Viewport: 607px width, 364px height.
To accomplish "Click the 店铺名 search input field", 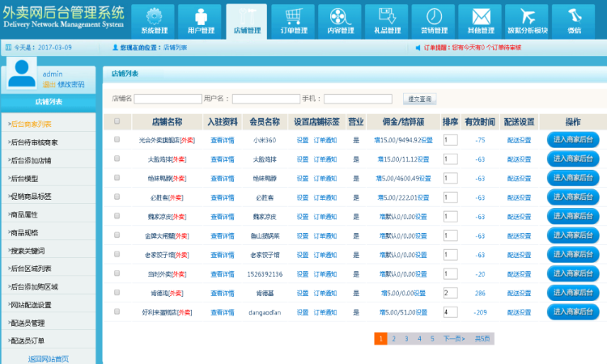I will click(168, 99).
